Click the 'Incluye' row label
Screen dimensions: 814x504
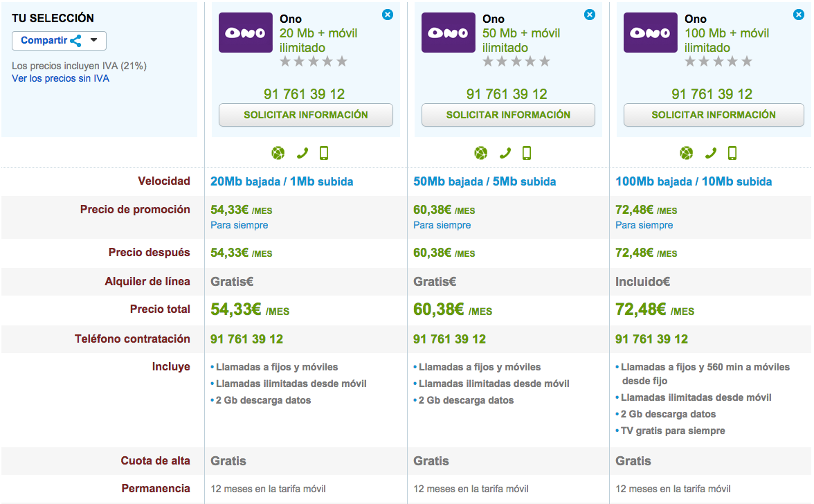(171, 366)
